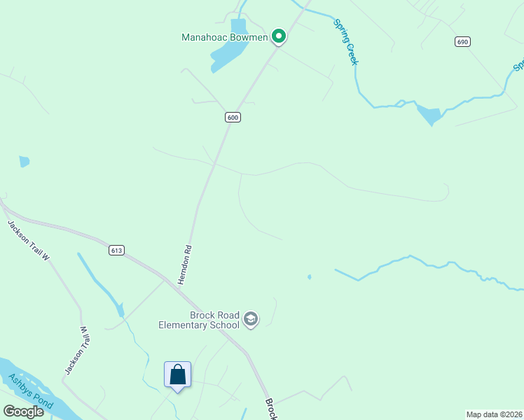Select the Brock Road Elementary School label
This screenshot has height=420, width=524.
(199, 320)
